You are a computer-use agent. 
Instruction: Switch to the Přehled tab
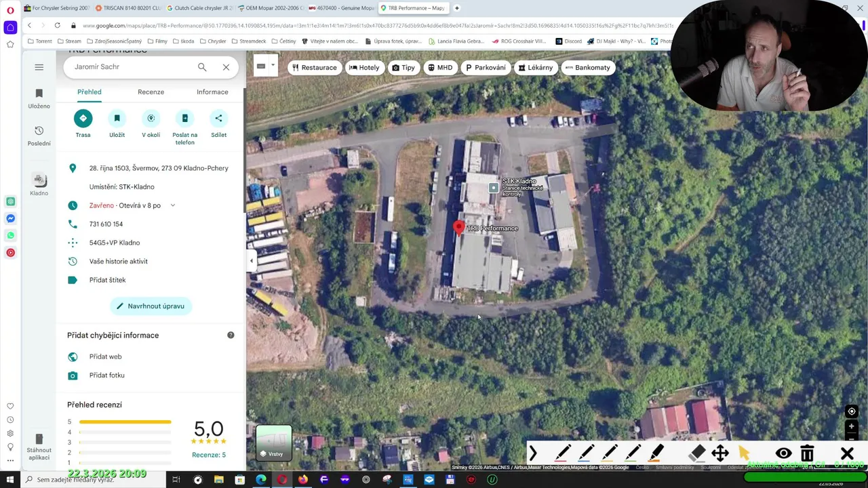(x=89, y=92)
